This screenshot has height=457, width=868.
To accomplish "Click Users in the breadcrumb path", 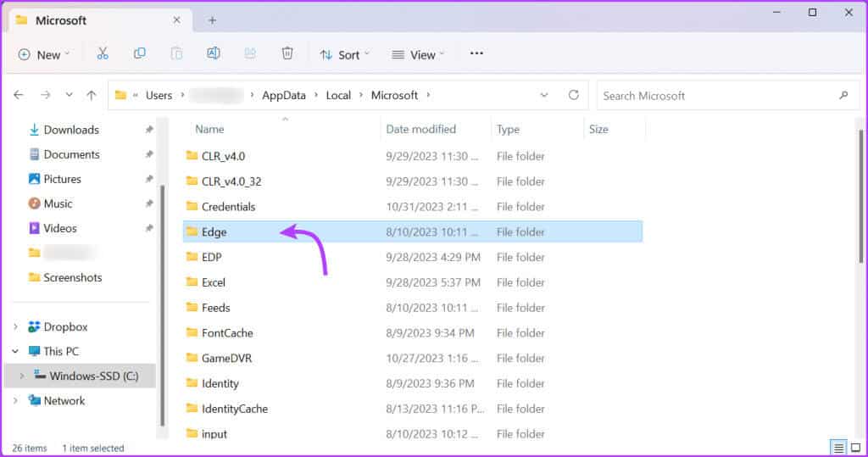I will pyautogui.click(x=159, y=95).
